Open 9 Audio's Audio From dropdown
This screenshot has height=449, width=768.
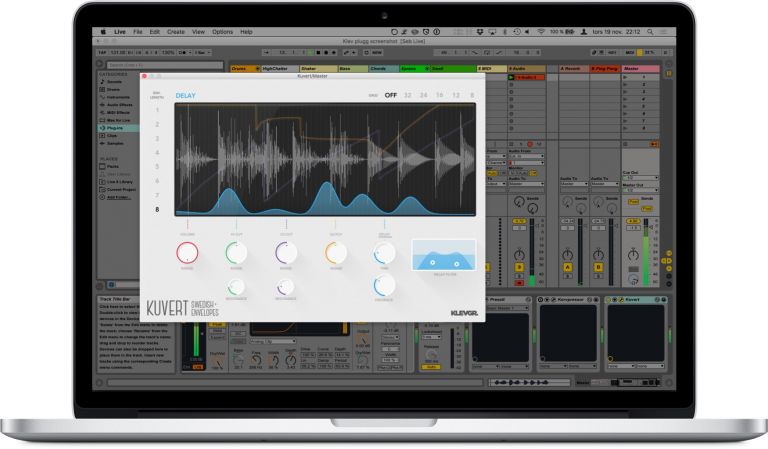(x=527, y=156)
